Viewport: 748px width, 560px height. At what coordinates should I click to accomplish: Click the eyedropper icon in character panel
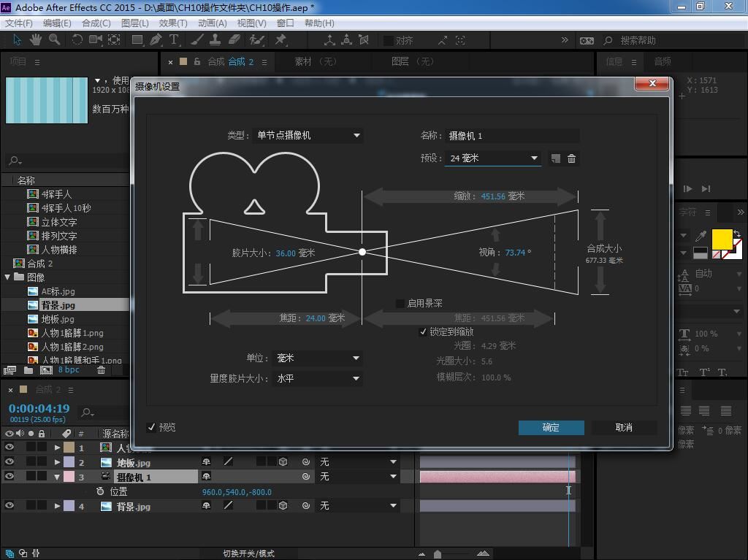click(701, 236)
